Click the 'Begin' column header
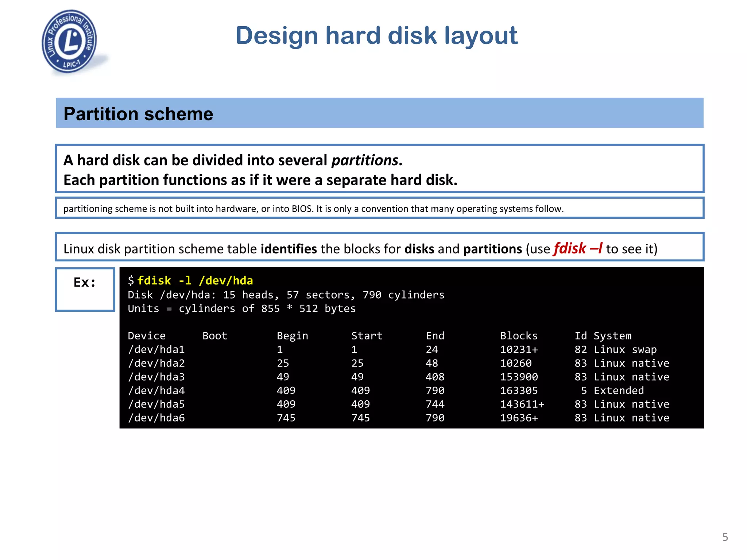747x560 pixels. pos(293,336)
